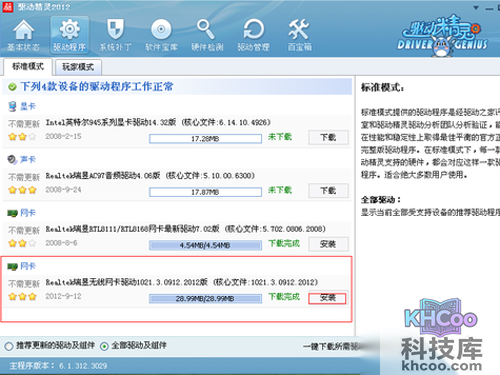The width and height of the screenshot is (500, 375).
Task: Click 声卡 category label
Action: click(x=28, y=160)
